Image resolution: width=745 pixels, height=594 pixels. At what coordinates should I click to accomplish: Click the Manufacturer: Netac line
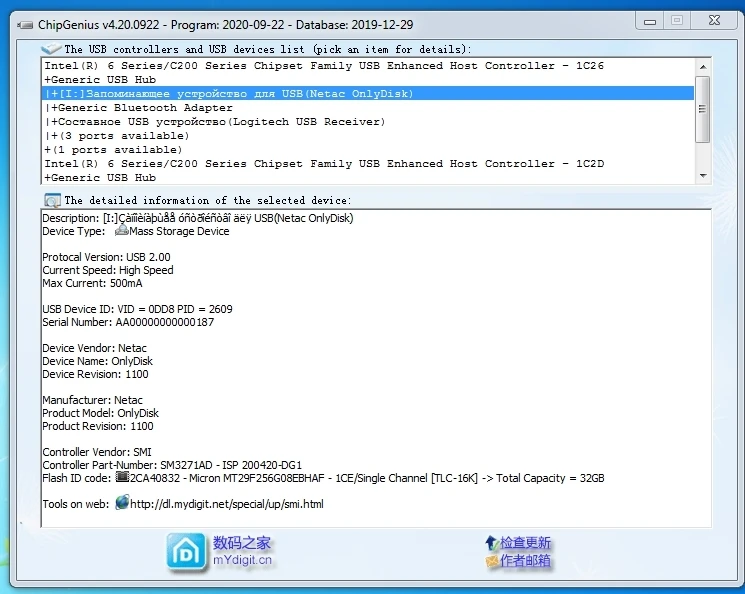93,400
